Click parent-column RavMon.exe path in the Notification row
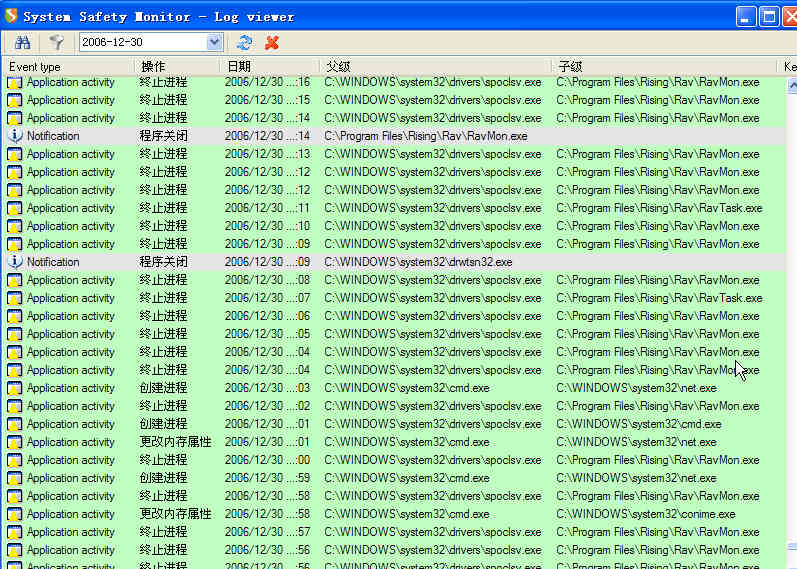797x569 pixels. (426, 136)
